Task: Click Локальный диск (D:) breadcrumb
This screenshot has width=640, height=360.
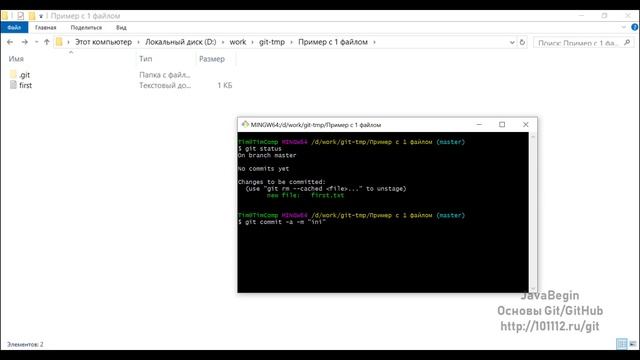Action: pos(180,42)
